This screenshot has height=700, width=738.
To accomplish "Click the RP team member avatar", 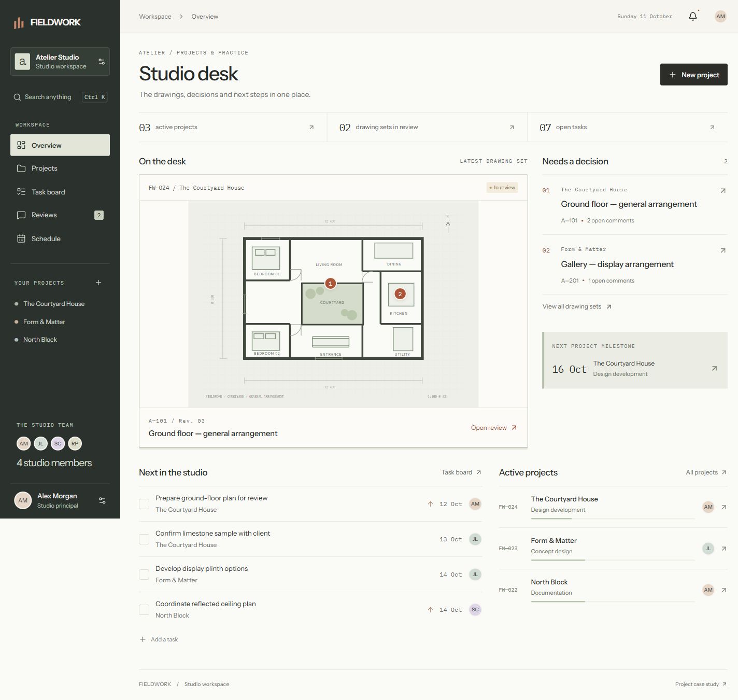I will tap(75, 443).
